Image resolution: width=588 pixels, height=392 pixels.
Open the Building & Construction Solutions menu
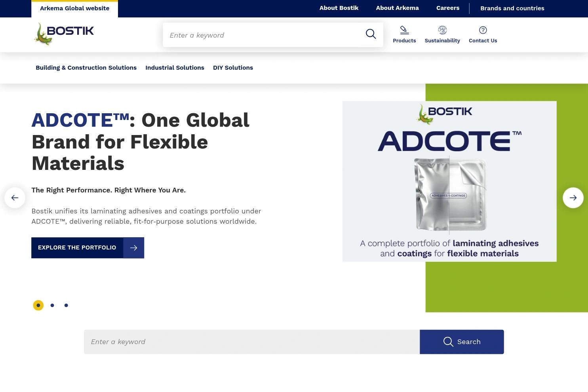pos(86,68)
